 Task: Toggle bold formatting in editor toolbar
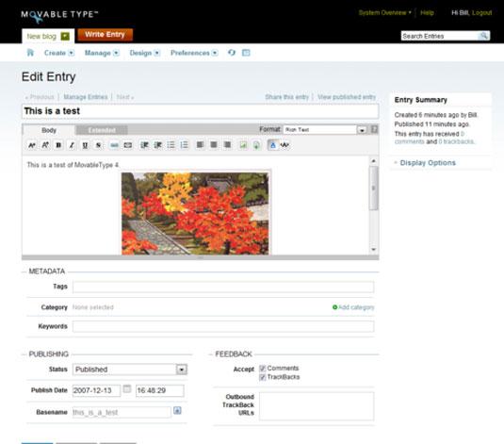[58, 145]
